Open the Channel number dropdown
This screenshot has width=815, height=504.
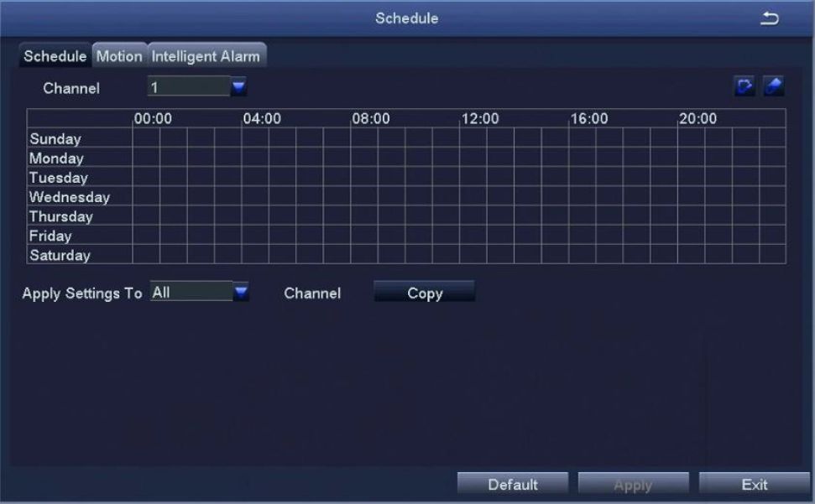238,86
